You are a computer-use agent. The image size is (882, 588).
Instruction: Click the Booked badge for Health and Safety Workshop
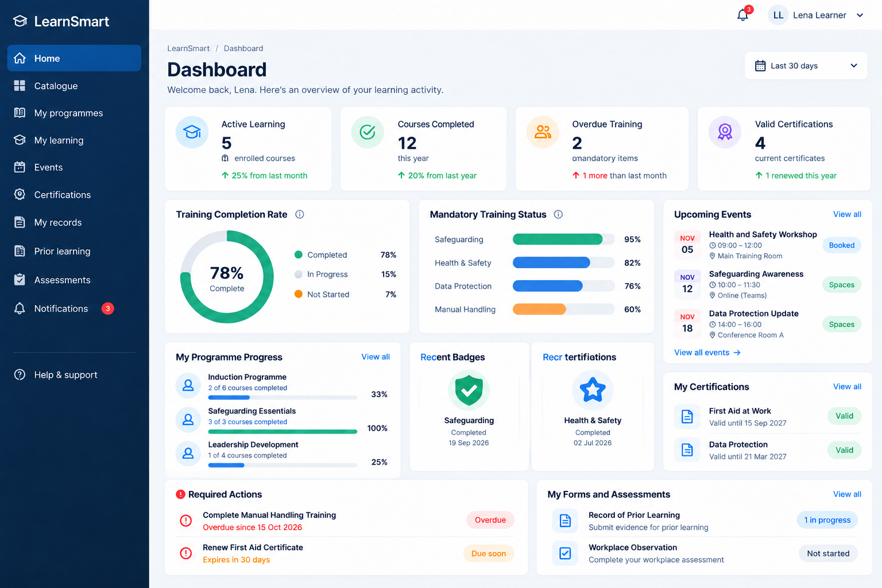(842, 245)
